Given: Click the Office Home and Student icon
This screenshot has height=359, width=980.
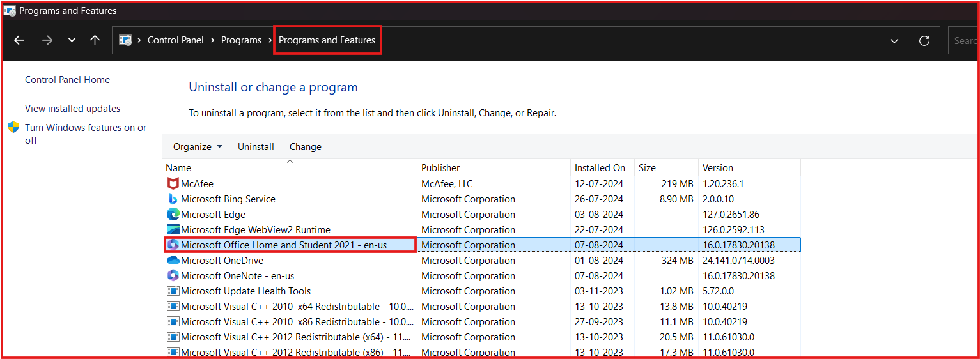Looking at the screenshot, I should pos(173,245).
